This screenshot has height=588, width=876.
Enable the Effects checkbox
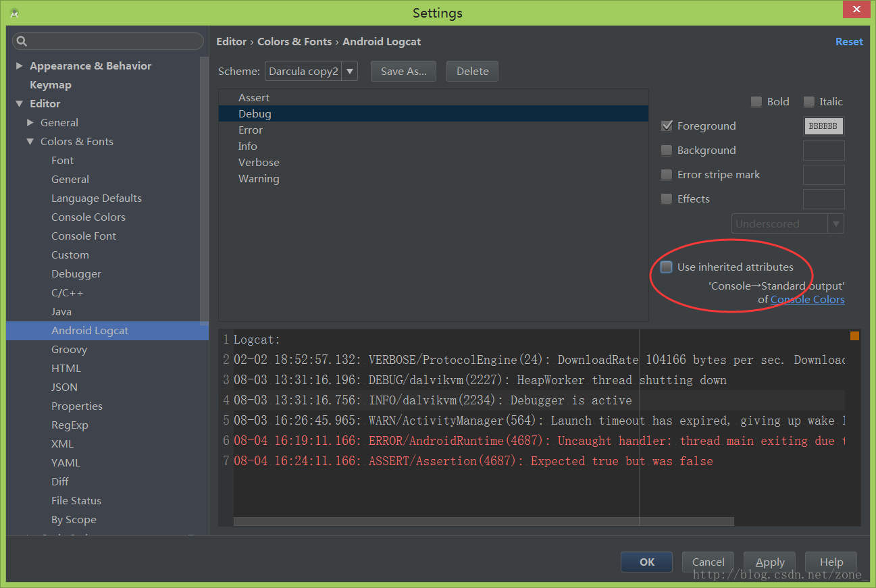click(667, 199)
